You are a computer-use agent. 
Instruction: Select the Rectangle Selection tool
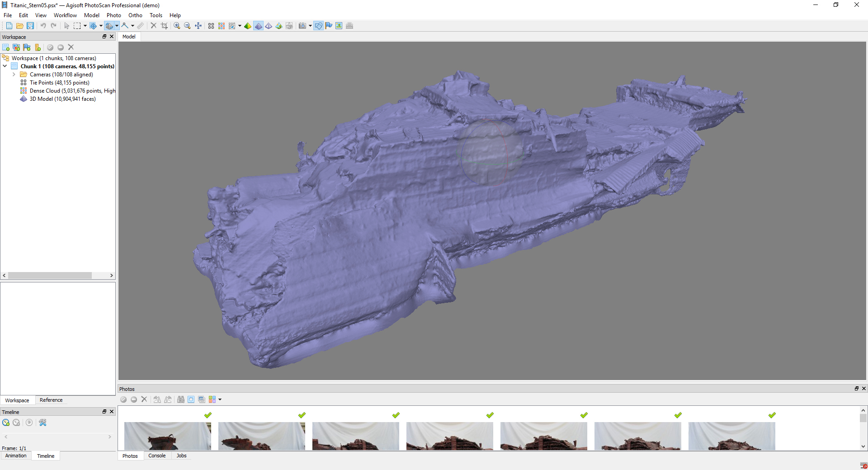(77, 26)
